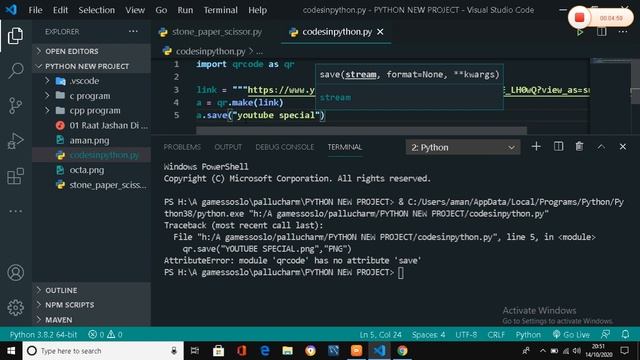Open the View menu
Screen dimensions: 640x360
point(135,10)
